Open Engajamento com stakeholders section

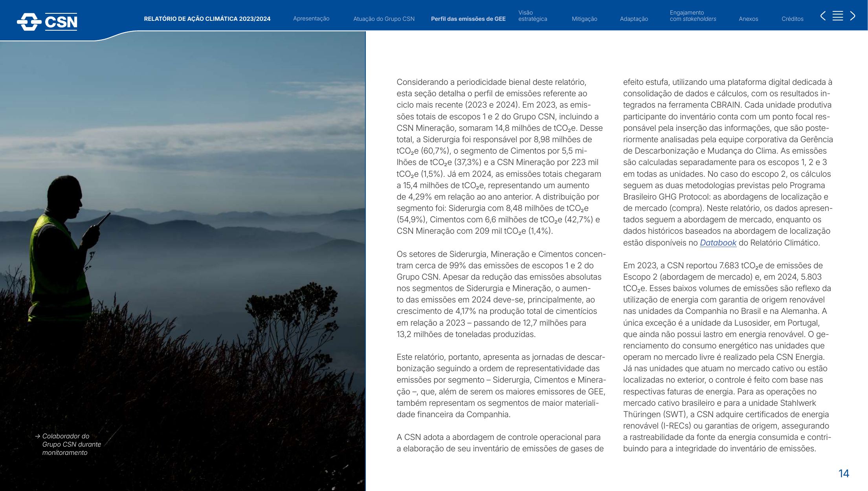[x=693, y=16]
